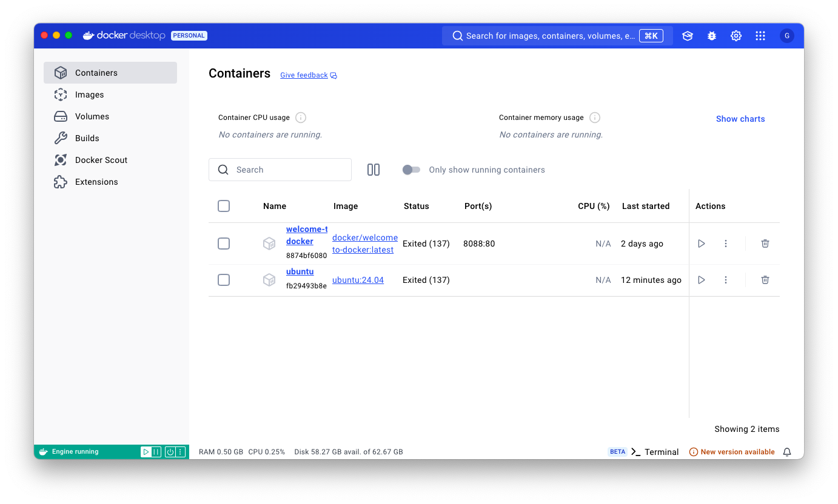The height and width of the screenshot is (504, 838).
Task: Open more actions for welcome-to-docker container
Action: click(x=726, y=244)
